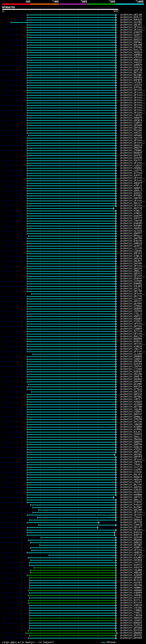146x644 pixels.
Task: Click hit label UniRef100_A0BBI0
Action: [131, 548]
